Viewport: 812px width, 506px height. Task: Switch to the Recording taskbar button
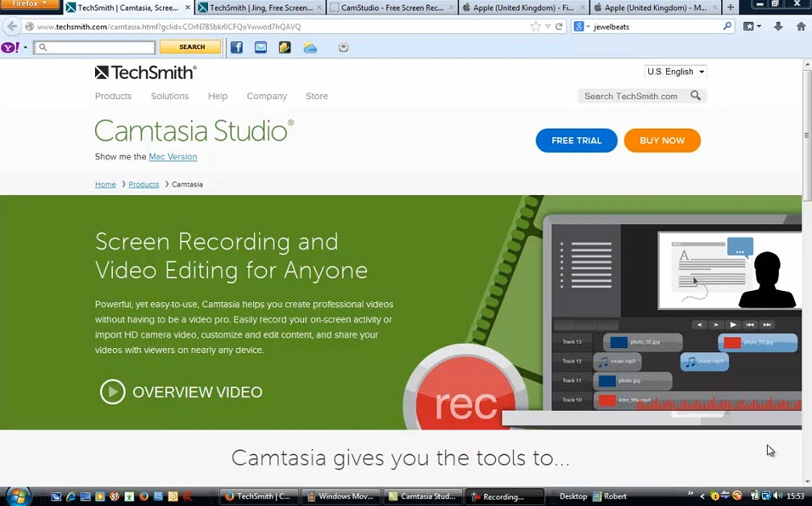506,496
